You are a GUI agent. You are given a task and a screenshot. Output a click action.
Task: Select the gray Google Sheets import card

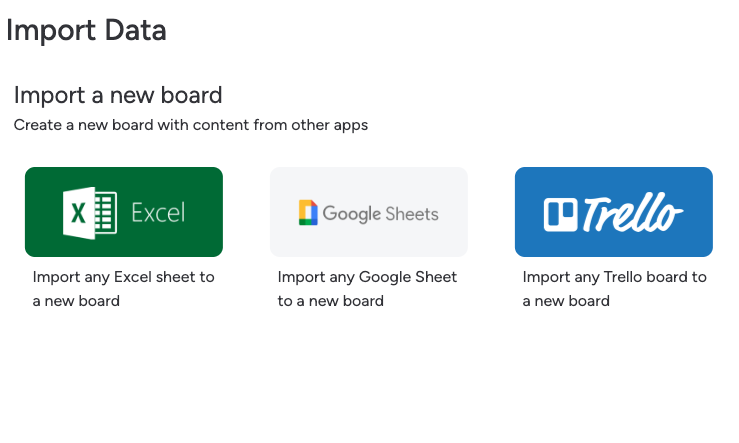pyautogui.click(x=369, y=212)
